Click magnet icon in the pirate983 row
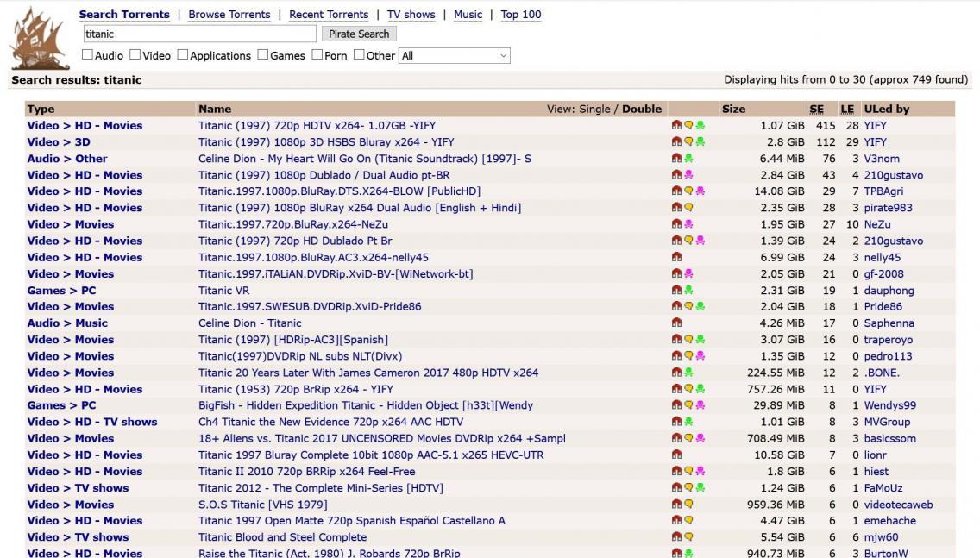Viewport: 980px width, 558px height. [x=676, y=208]
